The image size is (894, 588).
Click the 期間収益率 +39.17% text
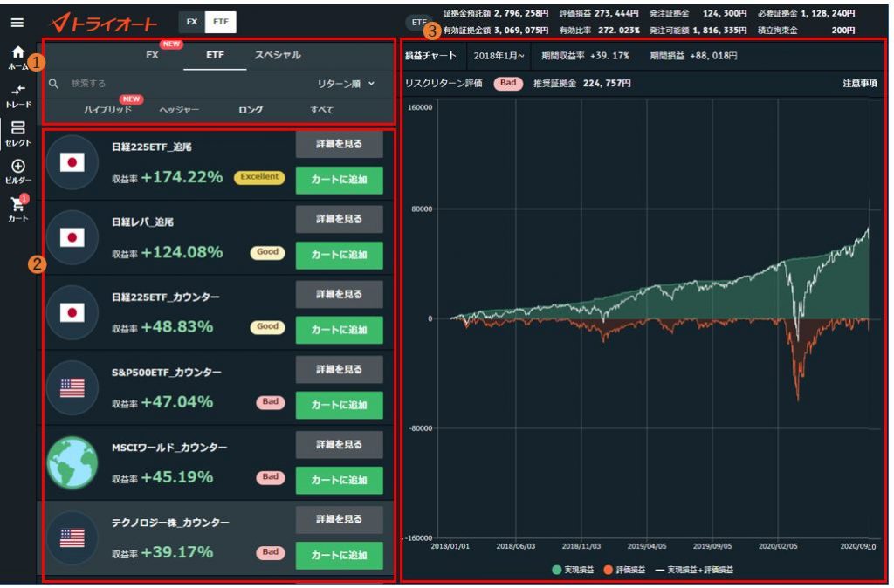(585, 56)
